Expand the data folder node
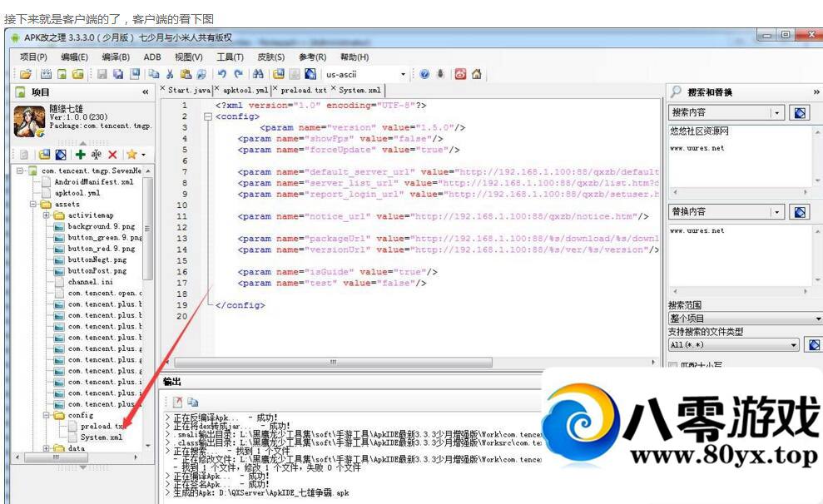 (47, 448)
